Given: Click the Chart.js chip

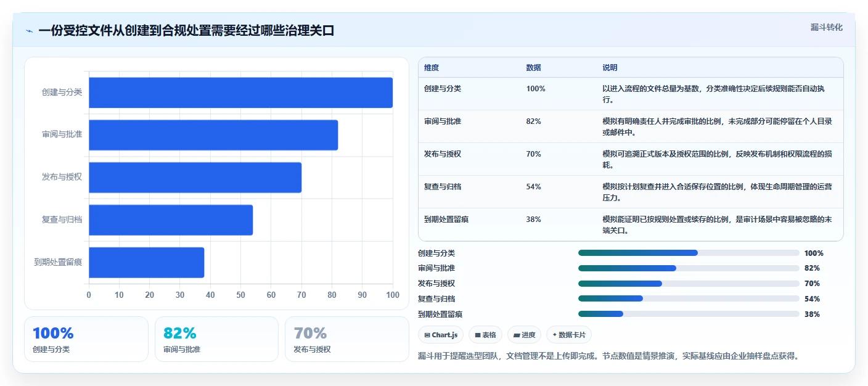Looking at the screenshot, I should point(441,335).
